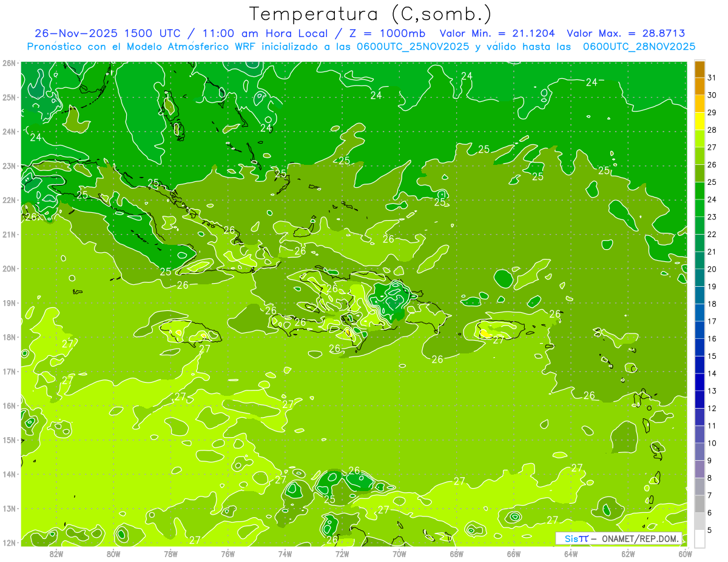Pick the lime swatch between 27 and 28
Screen dimensions: 728x562
tap(699, 138)
